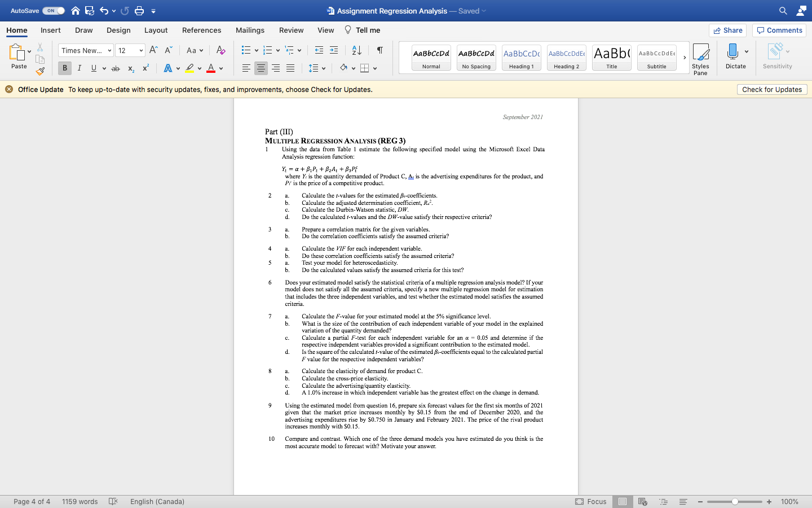Activate the Format Painter brush
The width and height of the screenshot is (812, 508).
[40, 72]
